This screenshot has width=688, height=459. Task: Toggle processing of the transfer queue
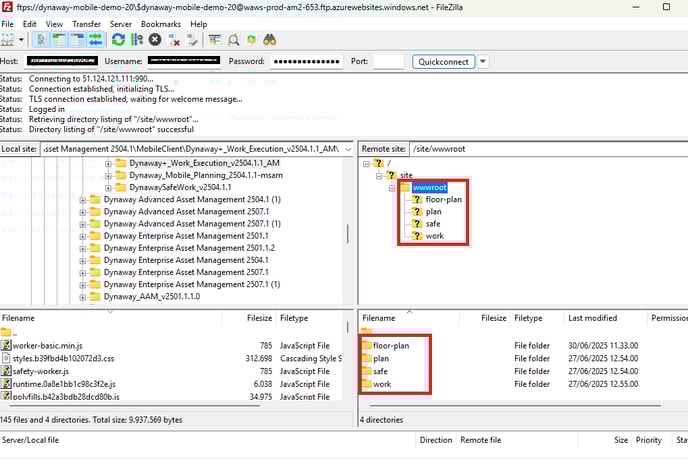(x=137, y=40)
